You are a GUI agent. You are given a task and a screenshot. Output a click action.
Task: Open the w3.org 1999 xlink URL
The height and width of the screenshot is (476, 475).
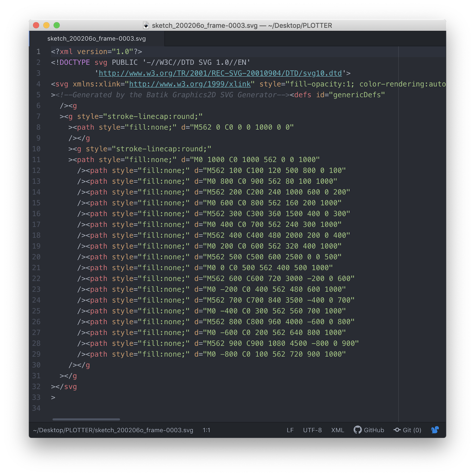pyautogui.click(x=190, y=84)
